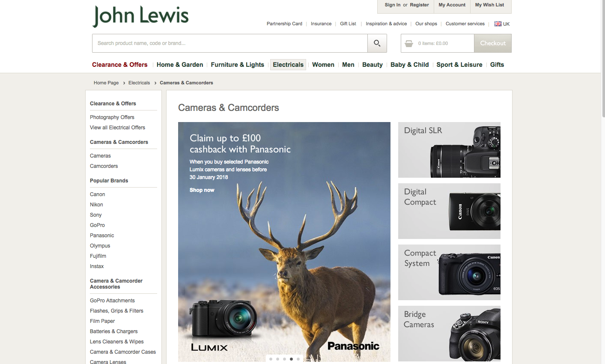Click the search magnifier icon

[x=377, y=43]
